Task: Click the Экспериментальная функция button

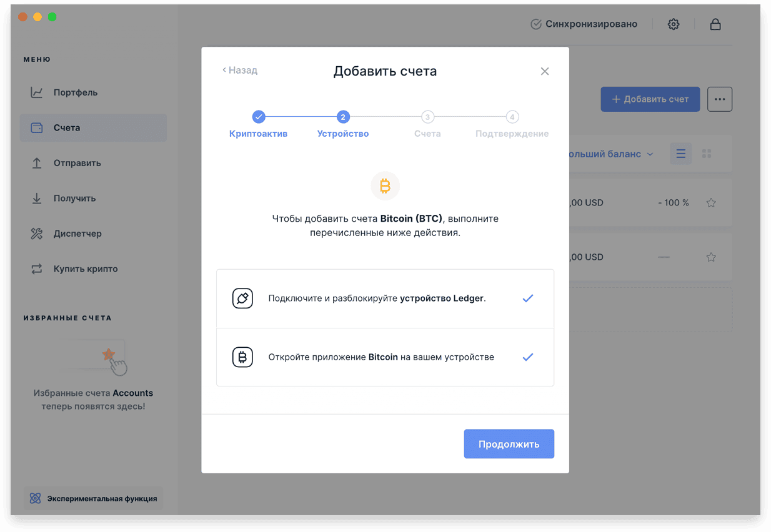Action: coord(93,499)
